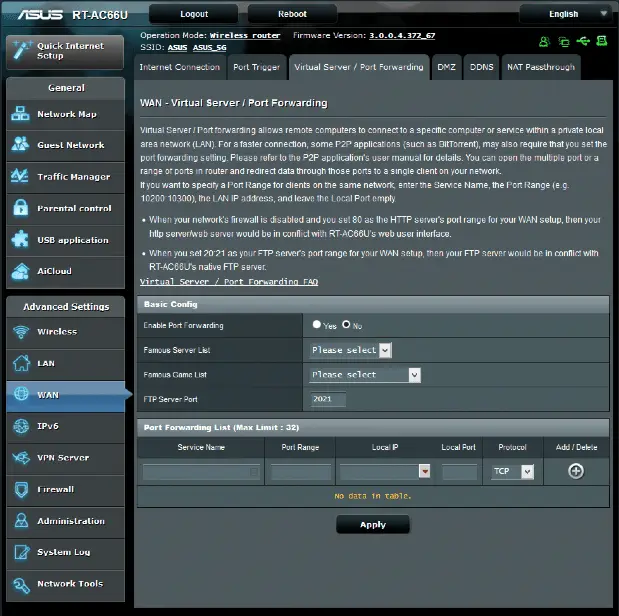Click the Wireless signal icon
619x616 pixels.
click(x=21, y=332)
